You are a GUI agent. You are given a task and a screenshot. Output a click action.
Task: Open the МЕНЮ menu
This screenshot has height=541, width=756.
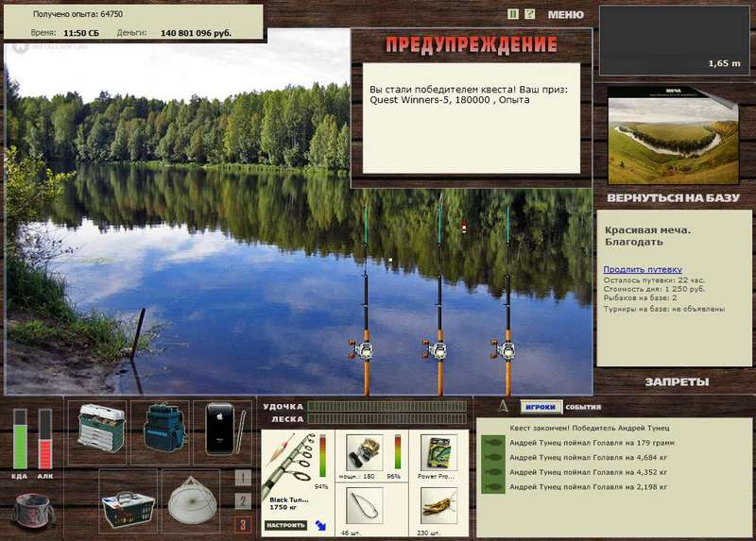point(565,15)
